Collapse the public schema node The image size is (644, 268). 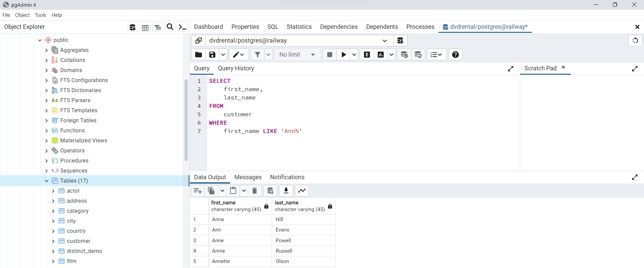[x=40, y=40]
